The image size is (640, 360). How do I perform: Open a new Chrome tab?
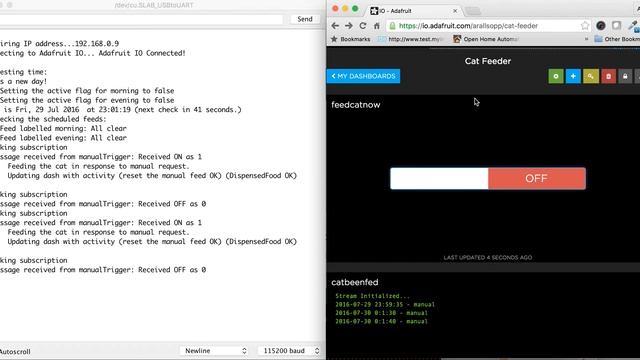click(473, 11)
